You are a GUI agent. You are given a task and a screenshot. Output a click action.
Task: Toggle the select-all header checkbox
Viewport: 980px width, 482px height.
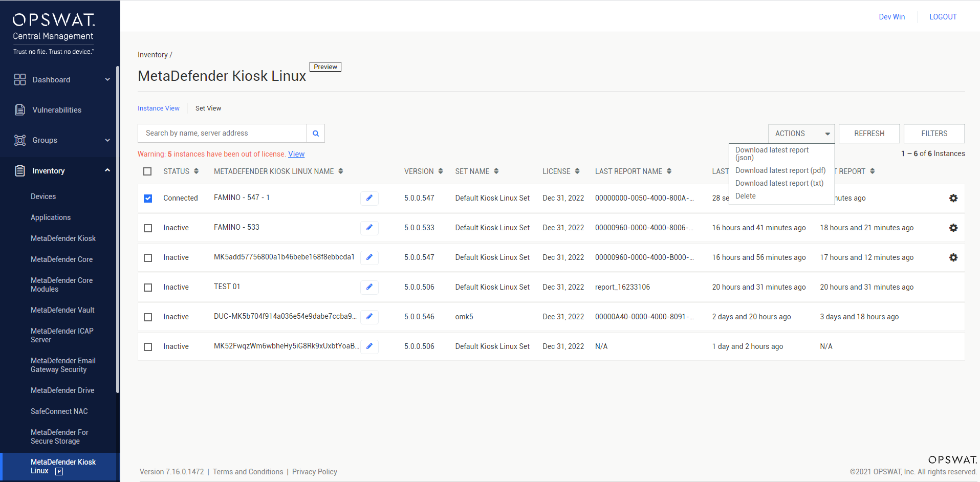coord(147,171)
